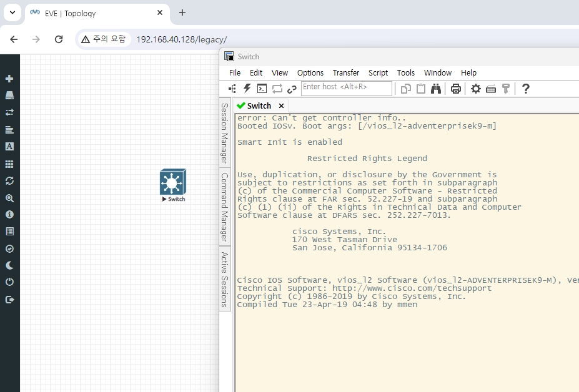The height and width of the screenshot is (392, 579).
Task: Click the grid icon in EVE sidebar
Action: (9, 164)
